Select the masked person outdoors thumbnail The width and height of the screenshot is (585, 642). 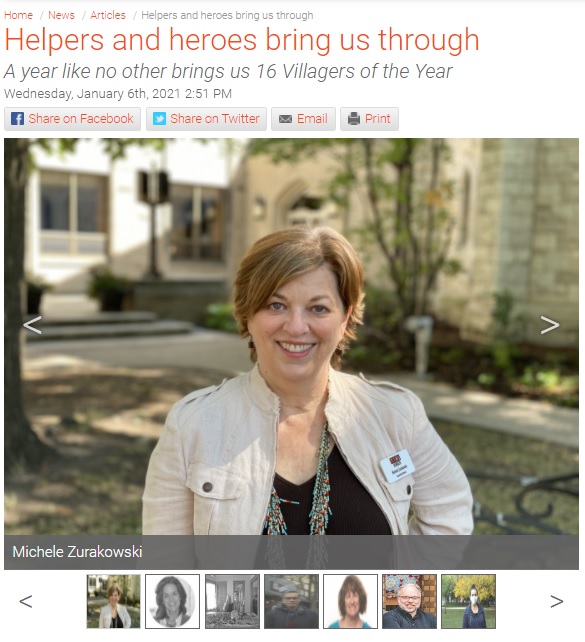tap(468, 601)
